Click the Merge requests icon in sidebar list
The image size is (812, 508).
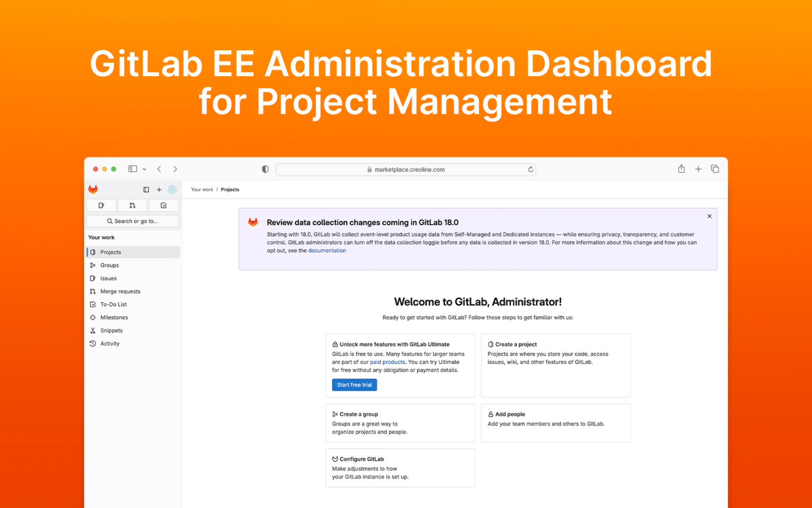93,292
